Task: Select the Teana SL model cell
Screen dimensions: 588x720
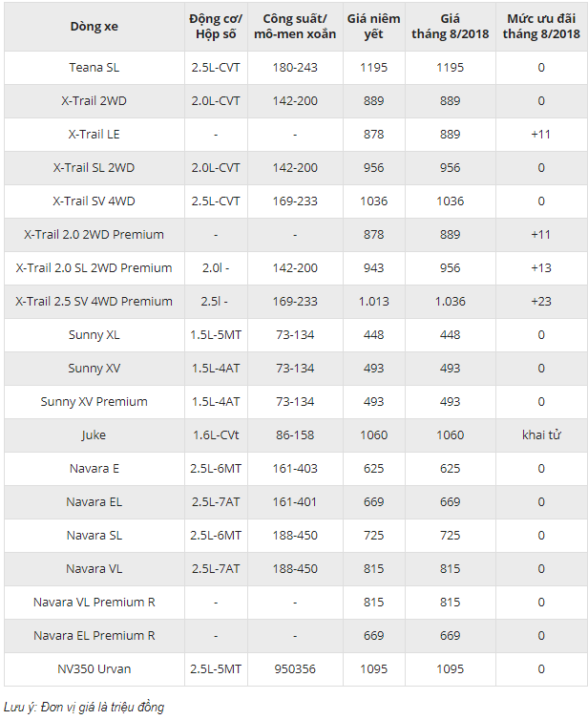Action: pos(94,68)
